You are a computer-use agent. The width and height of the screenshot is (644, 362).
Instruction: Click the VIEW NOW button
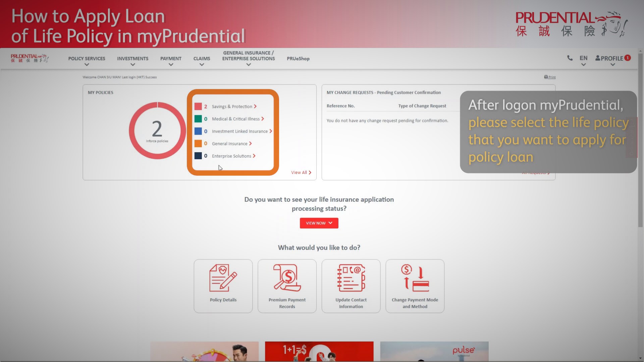coord(319,223)
